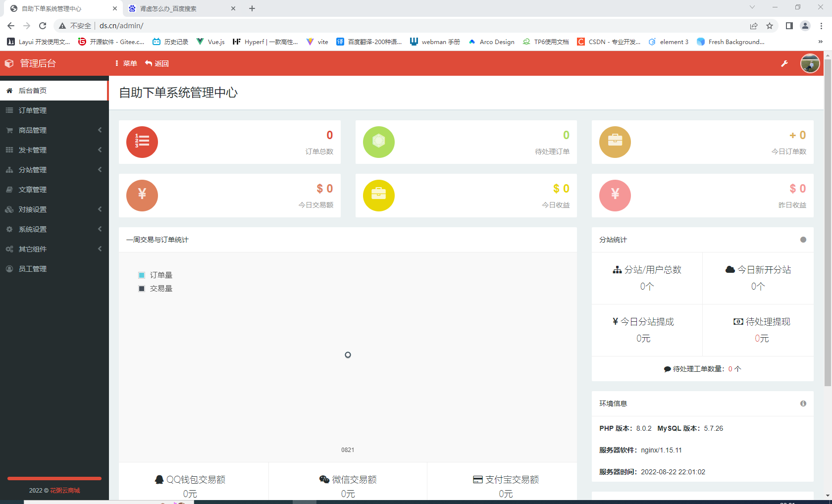Screen dimensions: 832x504
Task: Toggle the 交易量 chart legend
Action: 156,288
